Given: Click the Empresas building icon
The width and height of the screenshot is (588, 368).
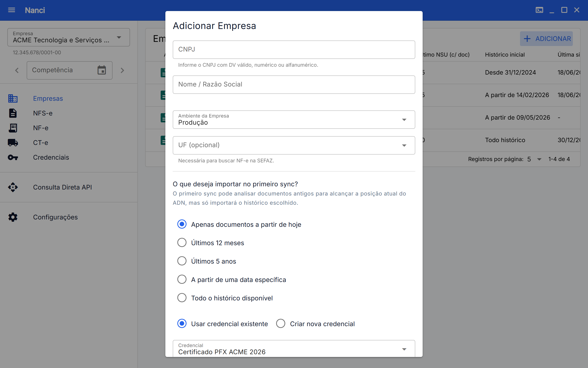Looking at the screenshot, I should click(13, 98).
